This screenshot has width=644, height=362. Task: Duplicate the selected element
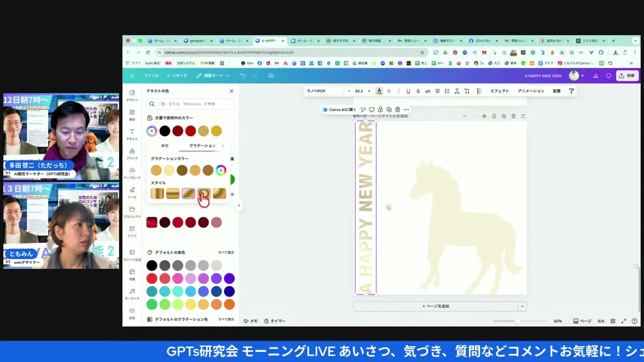tap(389, 109)
